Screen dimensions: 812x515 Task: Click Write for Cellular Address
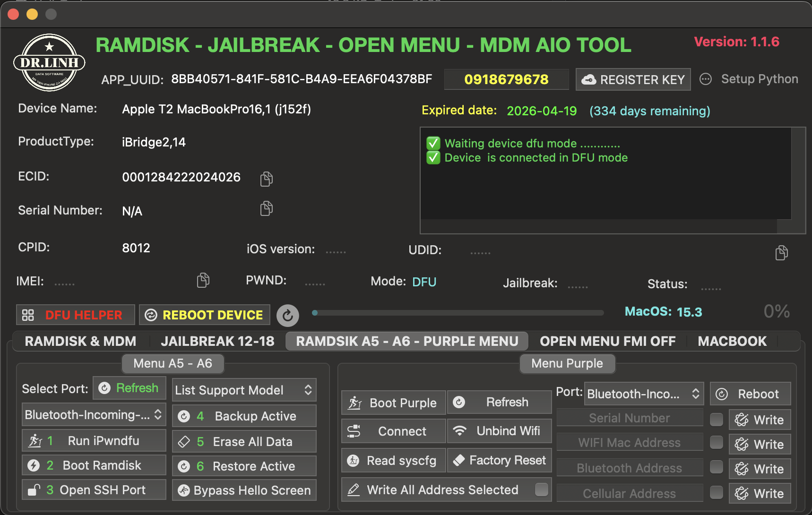[x=760, y=493]
